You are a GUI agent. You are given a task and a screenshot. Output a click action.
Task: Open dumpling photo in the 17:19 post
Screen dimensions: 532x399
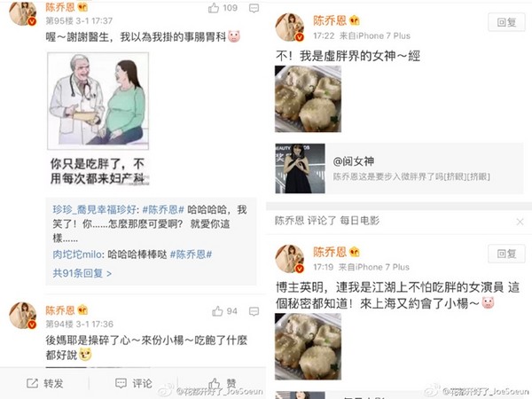coord(308,347)
